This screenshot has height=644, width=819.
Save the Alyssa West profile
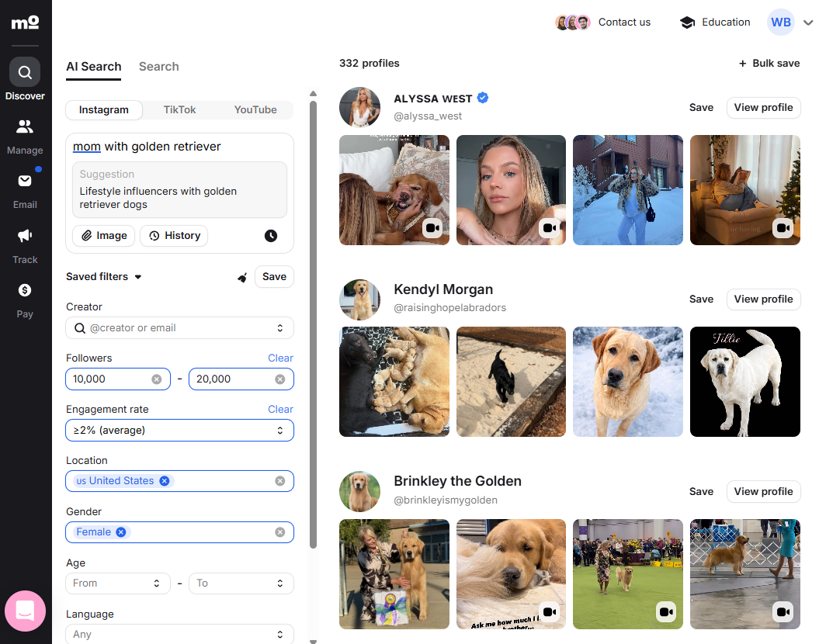tap(701, 108)
